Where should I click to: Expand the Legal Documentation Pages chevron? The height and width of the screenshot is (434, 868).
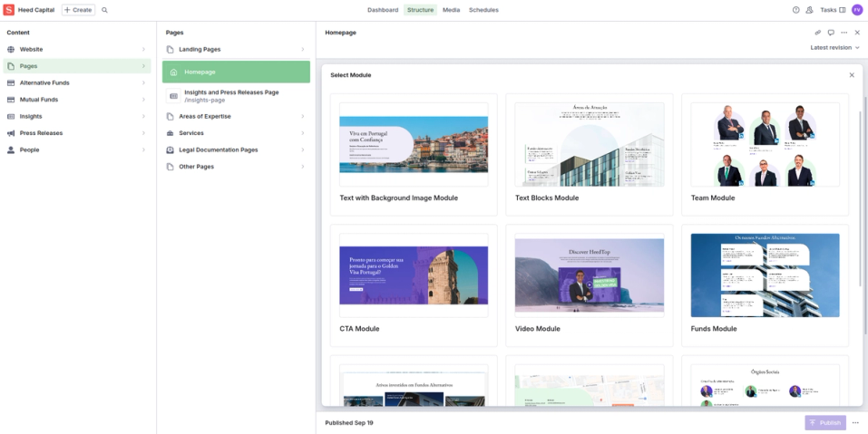click(x=303, y=149)
